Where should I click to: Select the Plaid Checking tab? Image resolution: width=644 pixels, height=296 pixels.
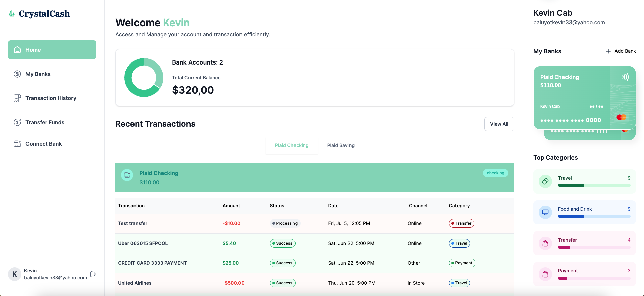click(x=291, y=145)
